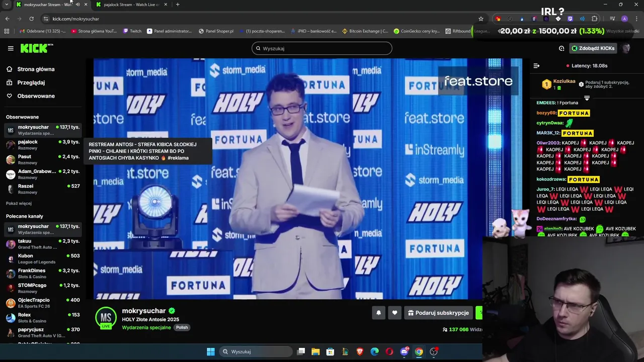Open CoinGecko bookmark
The width and height of the screenshot is (644, 362).
(x=418, y=31)
